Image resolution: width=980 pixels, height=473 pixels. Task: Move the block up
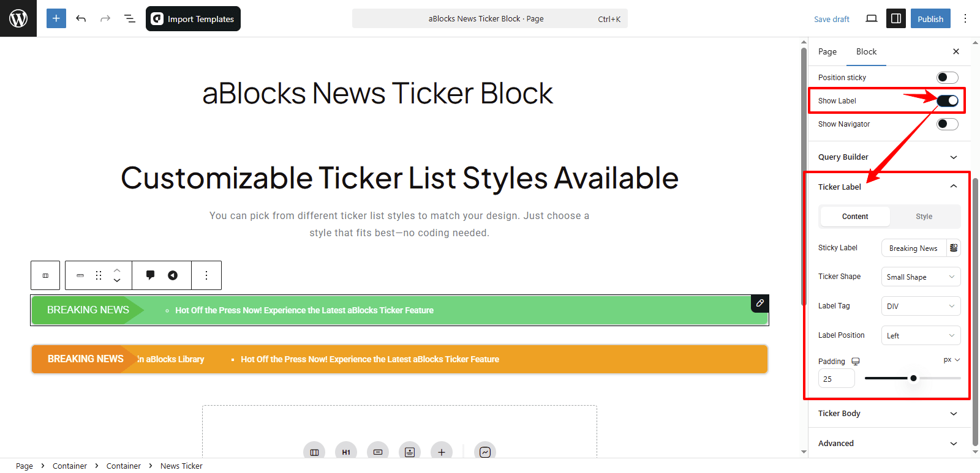click(117, 270)
